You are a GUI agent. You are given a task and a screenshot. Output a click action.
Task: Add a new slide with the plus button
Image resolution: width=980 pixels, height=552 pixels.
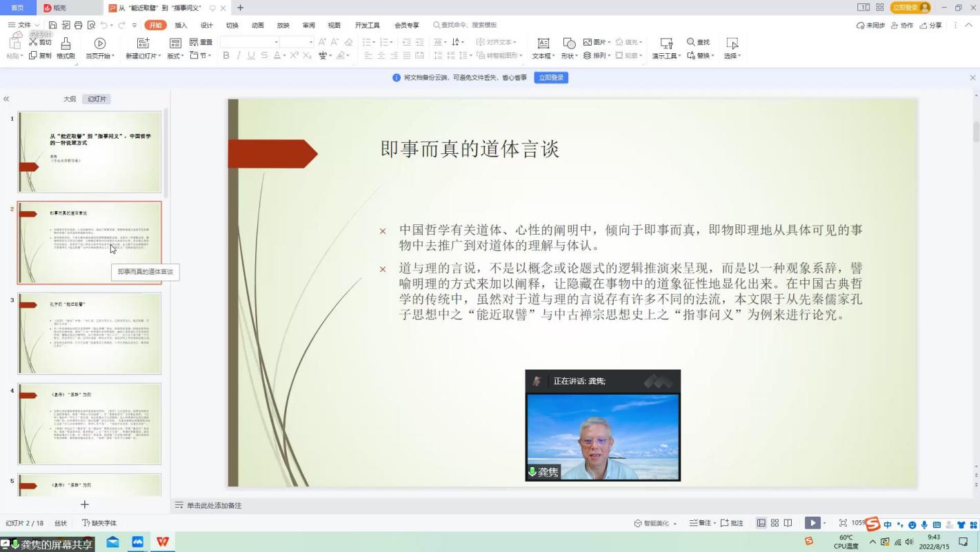point(85,504)
